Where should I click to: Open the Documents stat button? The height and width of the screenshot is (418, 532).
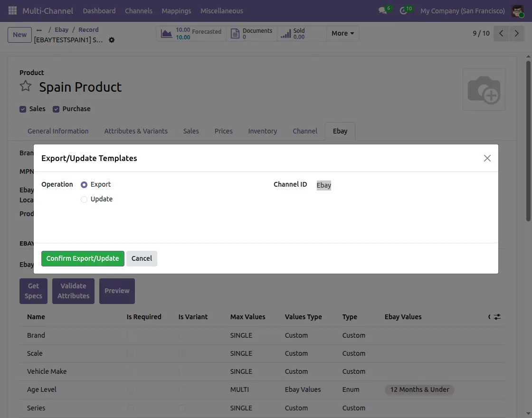252,34
